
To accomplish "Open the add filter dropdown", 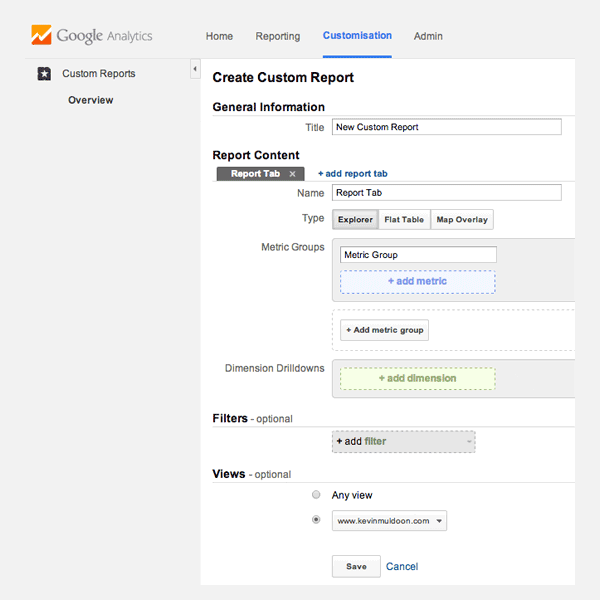I will 404,442.
